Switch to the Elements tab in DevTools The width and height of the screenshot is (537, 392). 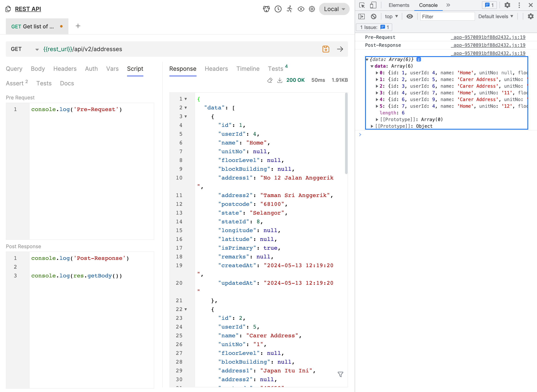pyautogui.click(x=398, y=5)
